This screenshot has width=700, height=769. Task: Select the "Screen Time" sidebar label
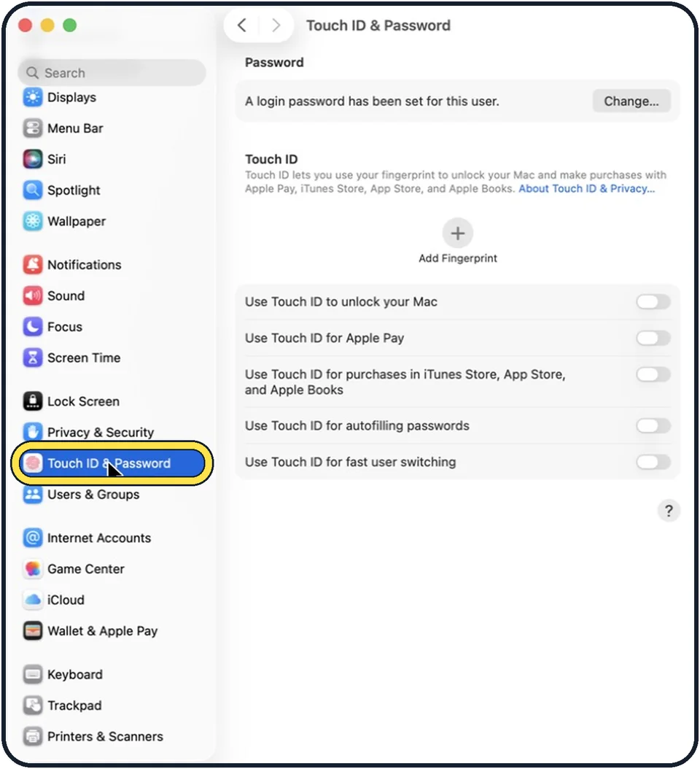pyautogui.click(x=84, y=358)
